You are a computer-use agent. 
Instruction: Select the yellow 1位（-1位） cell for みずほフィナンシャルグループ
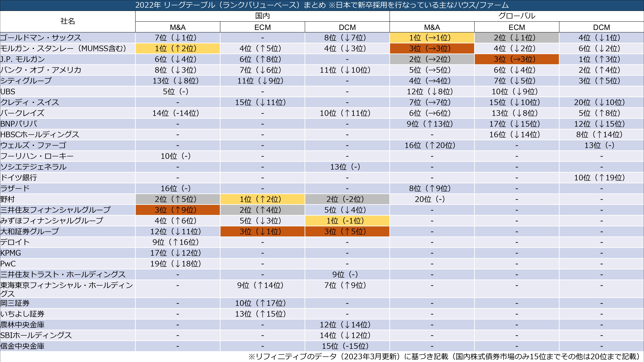pyautogui.click(x=347, y=221)
